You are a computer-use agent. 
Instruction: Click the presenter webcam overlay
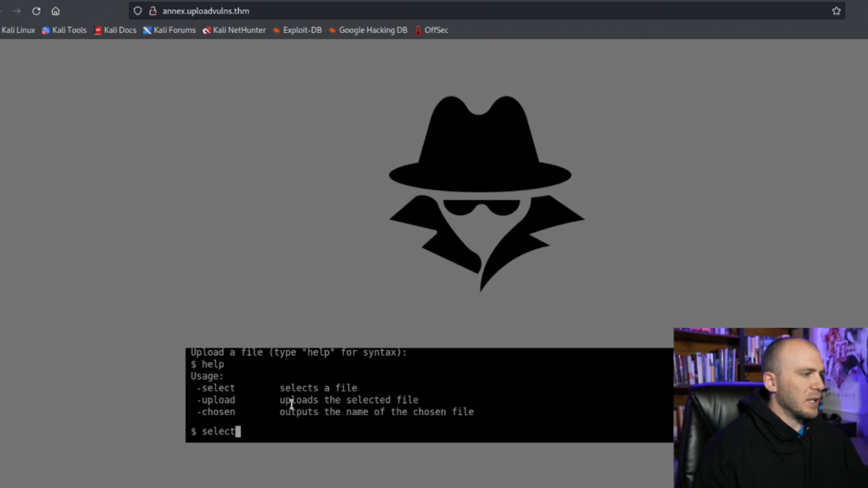click(x=771, y=408)
